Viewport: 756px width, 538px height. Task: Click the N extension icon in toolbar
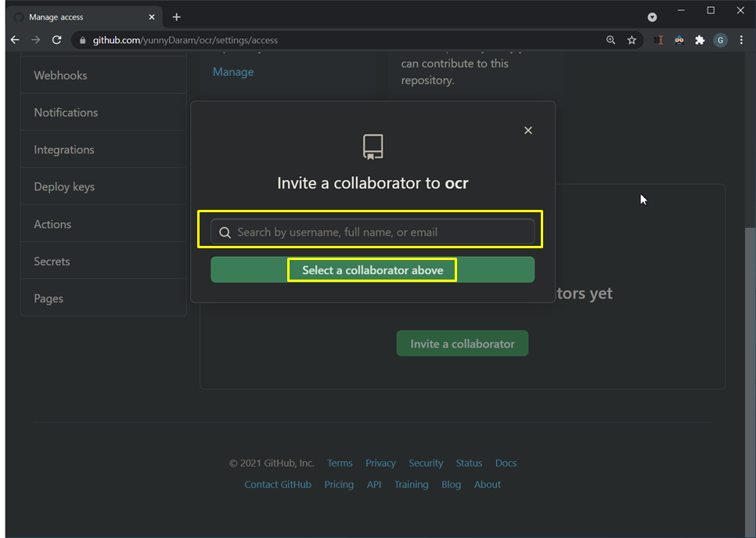pos(658,40)
